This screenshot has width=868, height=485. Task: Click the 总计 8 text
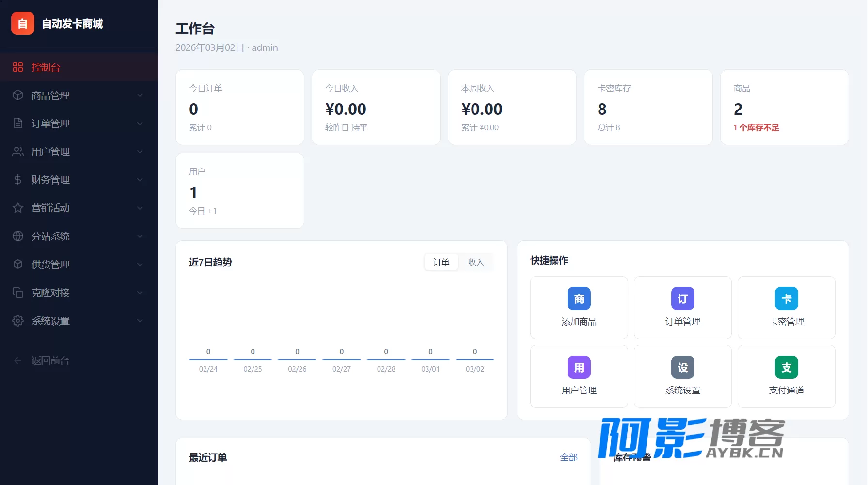[609, 127]
